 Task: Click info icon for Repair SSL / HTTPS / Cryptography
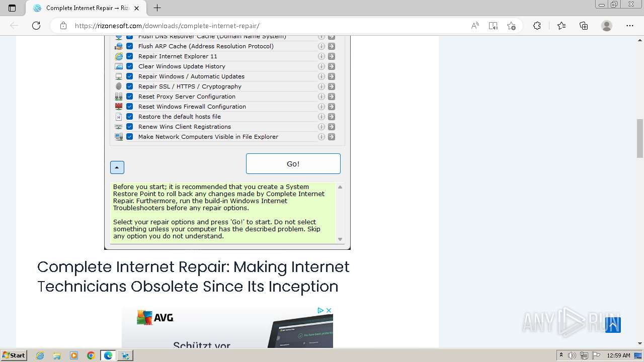point(321,86)
